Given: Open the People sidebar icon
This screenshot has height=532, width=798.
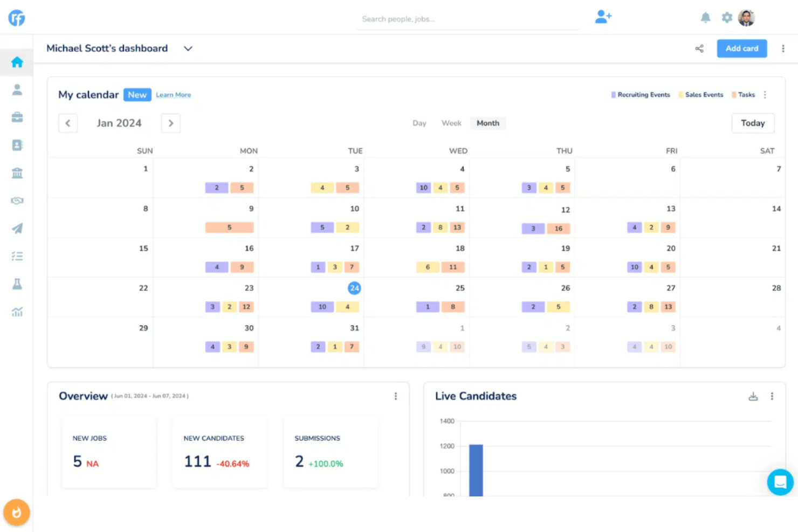Looking at the screenshot, I should [17, 89].
